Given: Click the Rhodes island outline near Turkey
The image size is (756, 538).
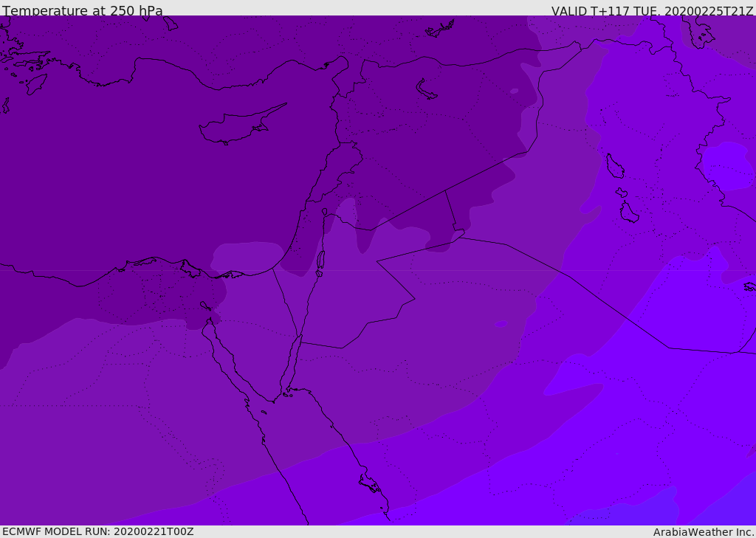Looking at the screenshot, I should click(35, 83).
